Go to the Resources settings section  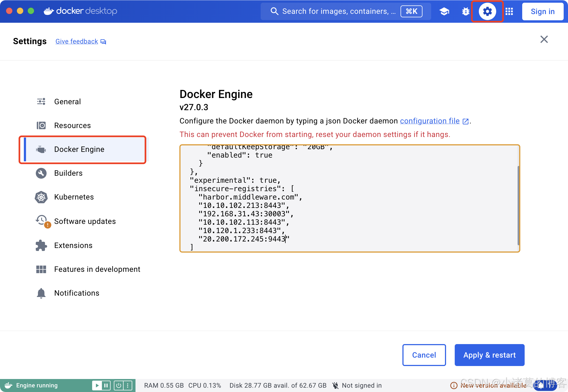click(72, 126)
